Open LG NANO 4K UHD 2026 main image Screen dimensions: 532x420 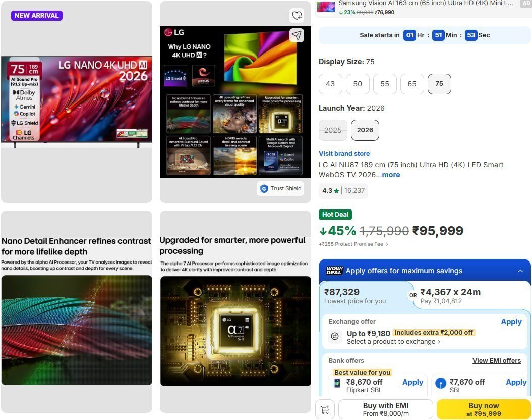(77, 102)
